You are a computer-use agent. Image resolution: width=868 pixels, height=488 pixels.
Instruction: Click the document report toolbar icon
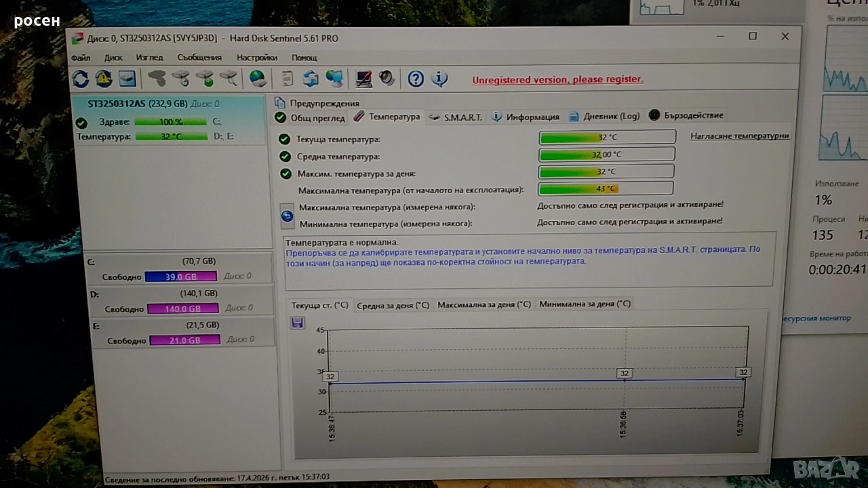click(288, 79)
